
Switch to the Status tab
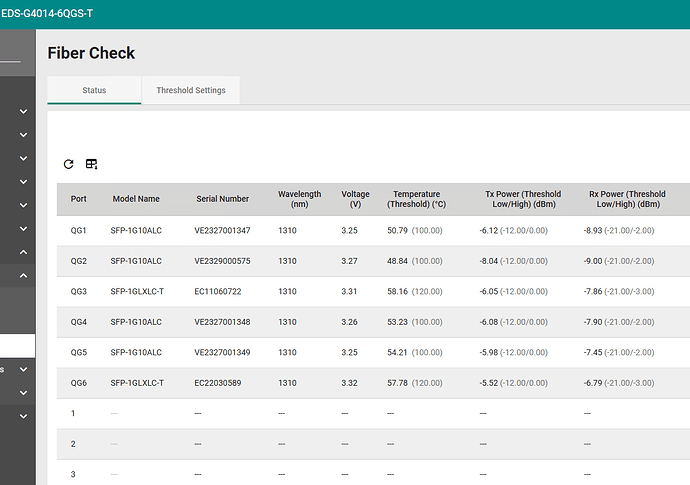(94, 90)
